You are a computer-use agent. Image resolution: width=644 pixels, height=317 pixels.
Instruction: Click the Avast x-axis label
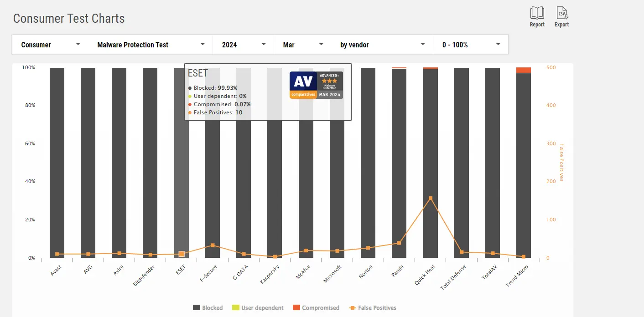point(56,270)
